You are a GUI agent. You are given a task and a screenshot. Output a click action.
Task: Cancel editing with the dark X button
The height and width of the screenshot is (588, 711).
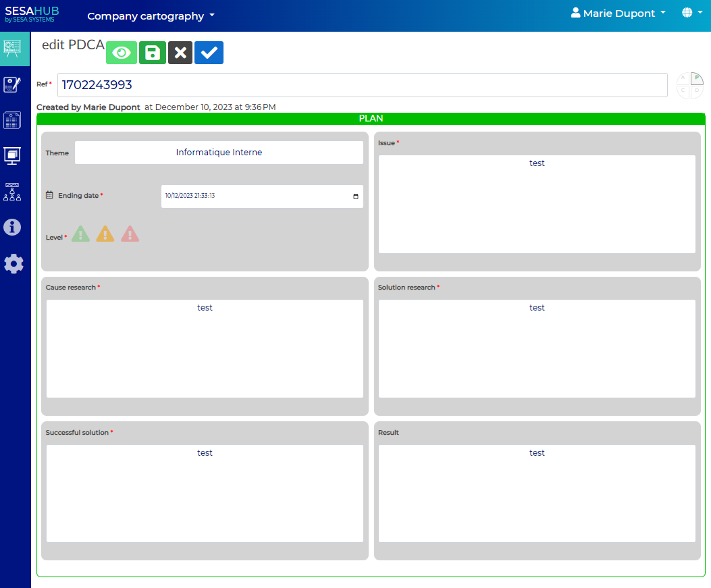click(x=180, y=53)
